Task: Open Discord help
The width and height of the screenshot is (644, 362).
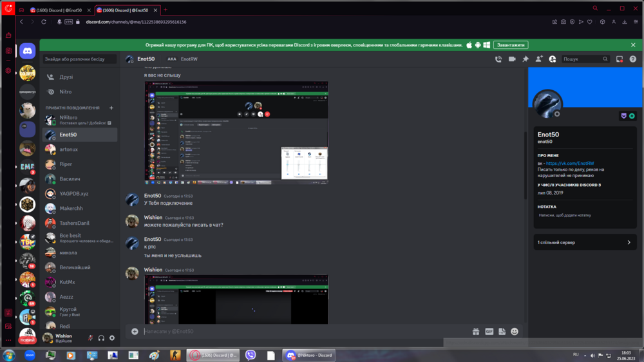Action: click(x=633, y=59)
